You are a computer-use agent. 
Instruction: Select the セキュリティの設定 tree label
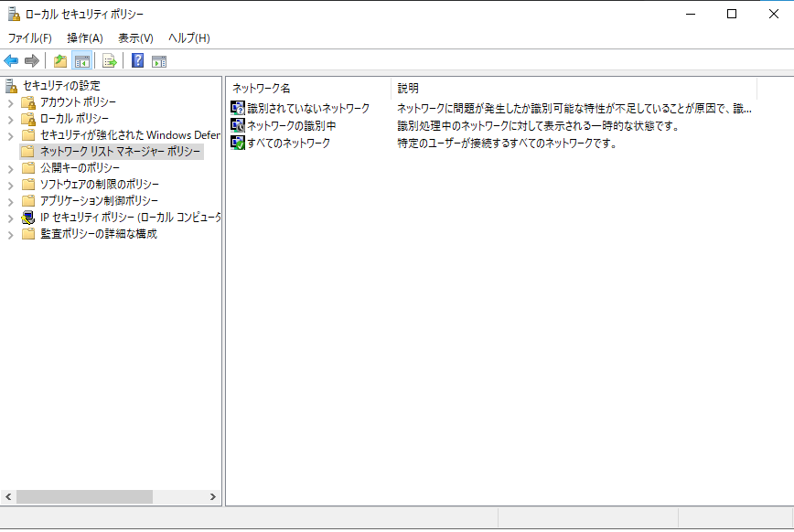click(62, 86)
